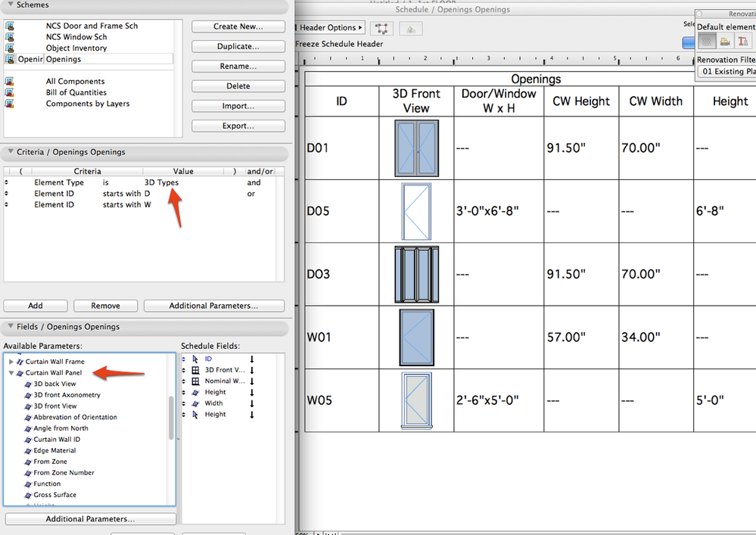Viewport: 756px width, 535px height.
Task: Click the All Components scheme icon
Action: [x=9, y=82]
